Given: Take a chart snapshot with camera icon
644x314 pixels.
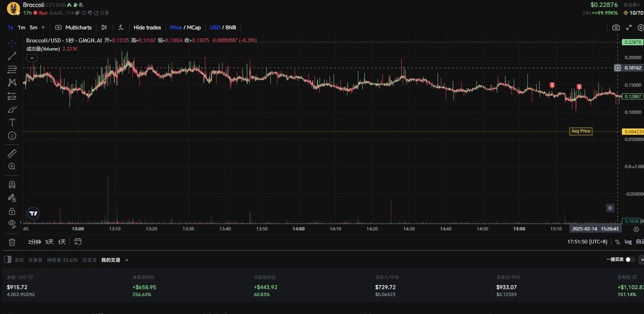Looking at the screenshot, I should 616,27.
